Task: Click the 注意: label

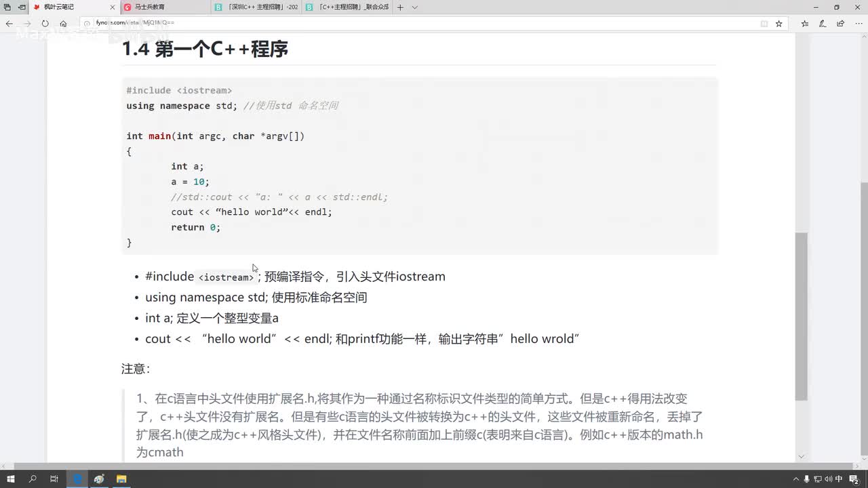Action: point(136,369)
